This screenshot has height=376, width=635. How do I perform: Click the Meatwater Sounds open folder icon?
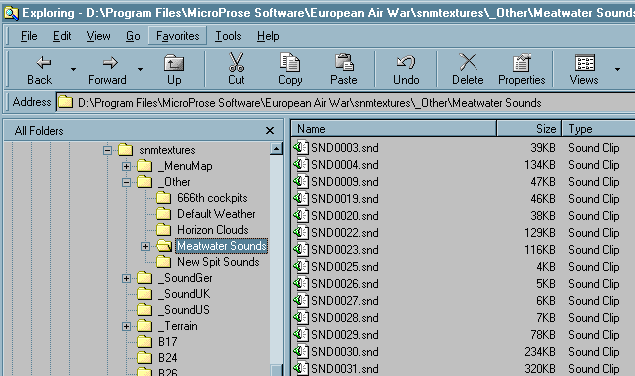[x=164, y=246]
